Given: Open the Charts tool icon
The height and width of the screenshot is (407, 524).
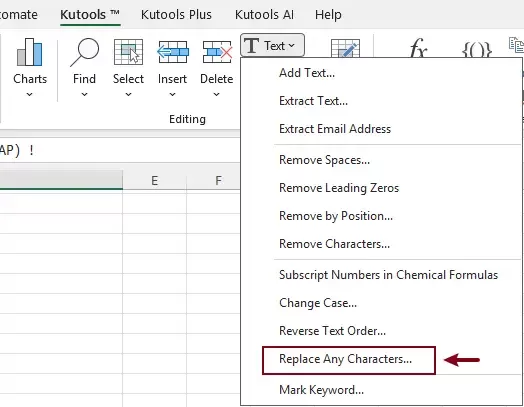Looking at the screenshot, I should 29,52.
